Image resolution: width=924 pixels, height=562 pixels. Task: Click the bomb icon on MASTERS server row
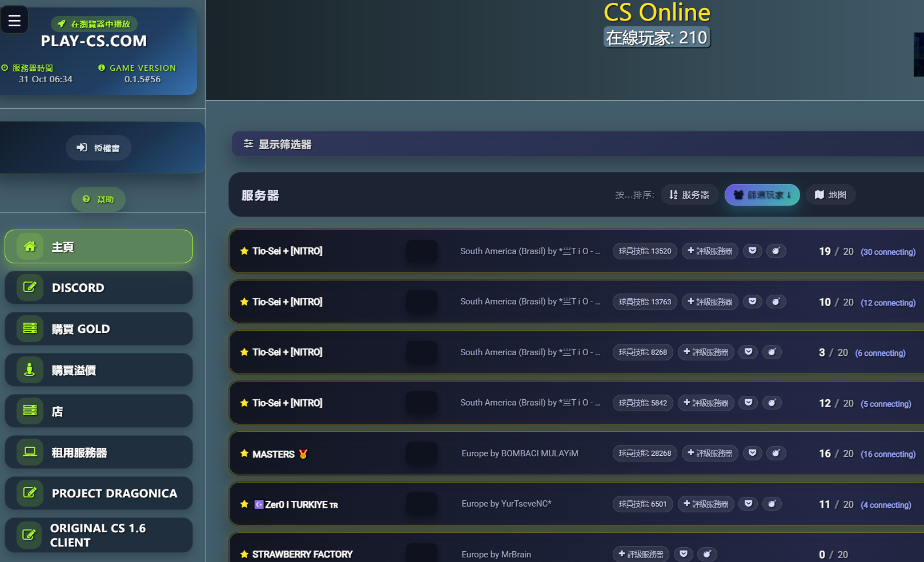tap(776, 453)
